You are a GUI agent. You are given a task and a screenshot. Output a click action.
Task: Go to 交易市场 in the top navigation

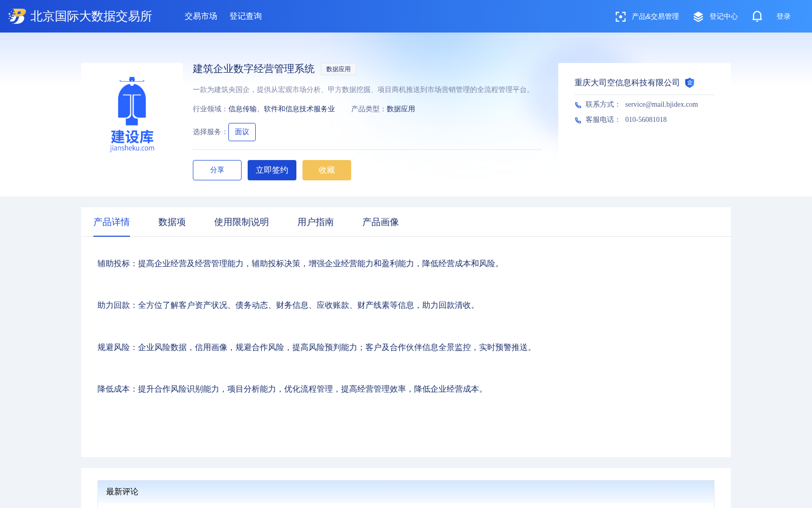pyautogui.click(x=201, y=16)
